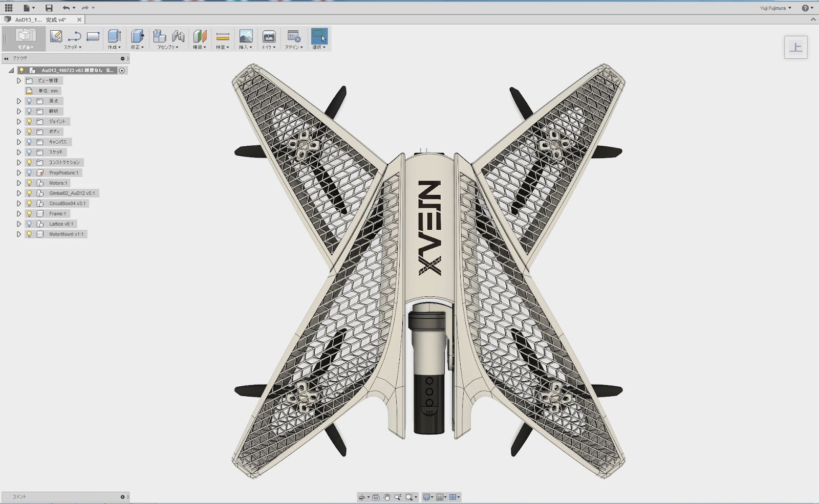
Task: Open the display settings dropdown at bottom
Action: [432, 496]
